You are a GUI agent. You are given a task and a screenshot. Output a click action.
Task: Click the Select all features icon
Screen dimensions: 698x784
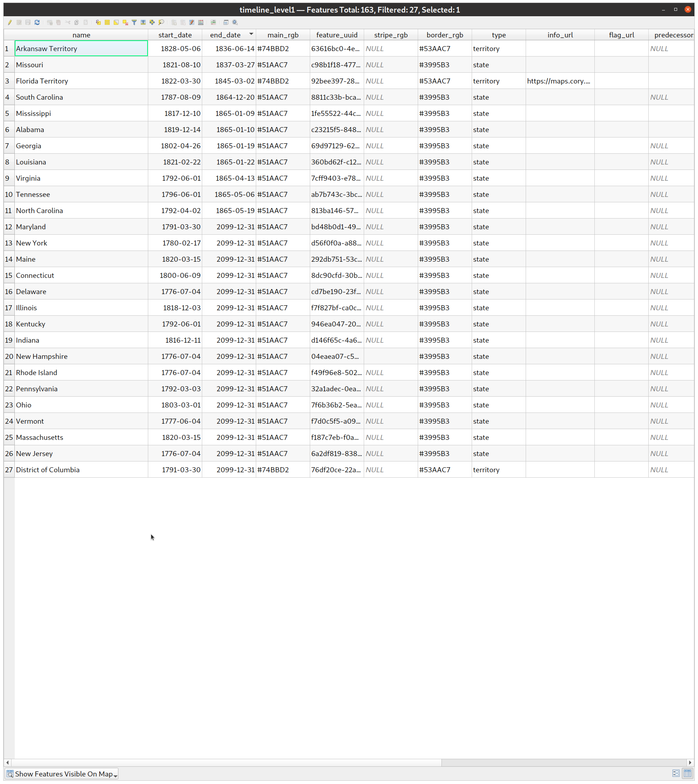click(107, 22)
